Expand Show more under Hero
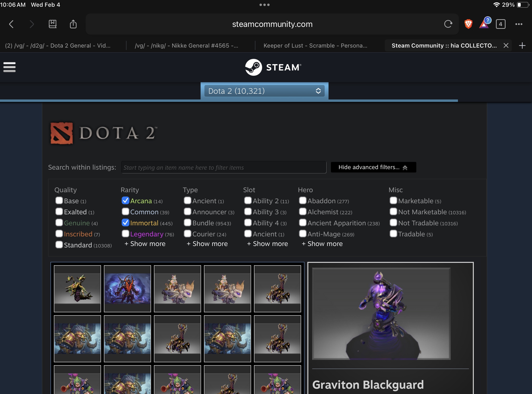 click(x=322, y=244)
